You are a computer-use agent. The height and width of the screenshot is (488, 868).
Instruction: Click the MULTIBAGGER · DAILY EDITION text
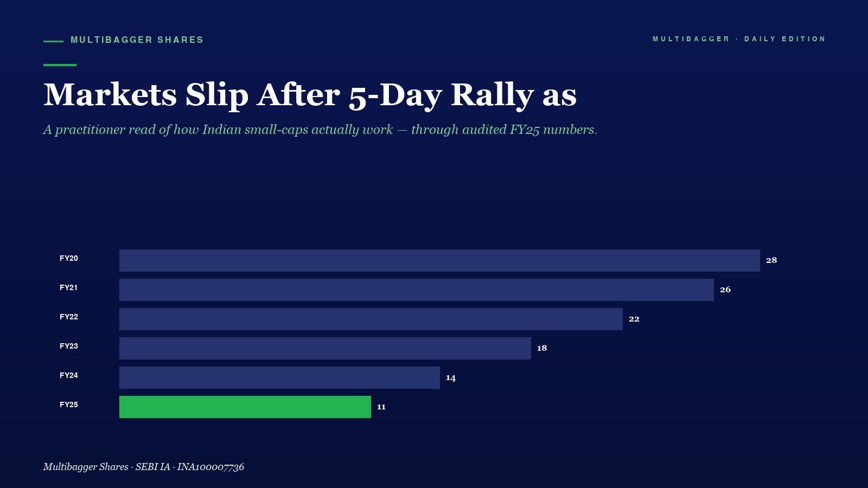[x=739, y=39]
